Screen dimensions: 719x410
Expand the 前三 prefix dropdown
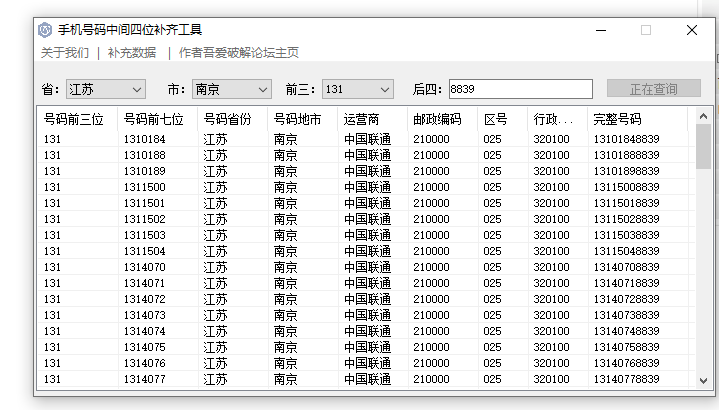(357, 90)
